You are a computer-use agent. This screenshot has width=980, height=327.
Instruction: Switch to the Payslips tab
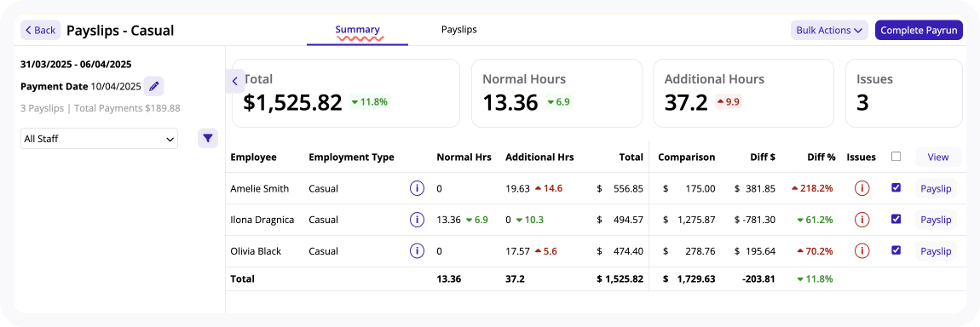click(458, 29)
